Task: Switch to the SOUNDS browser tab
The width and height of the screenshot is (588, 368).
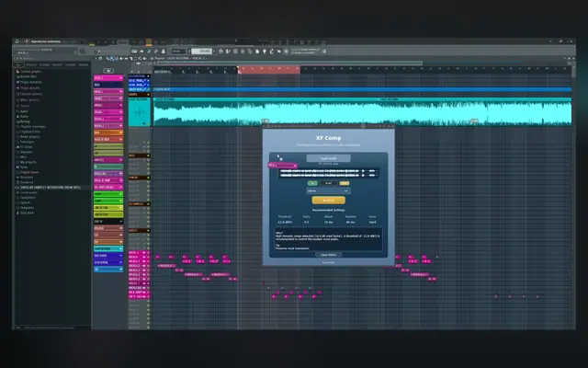Action: [x=84, y=65]
